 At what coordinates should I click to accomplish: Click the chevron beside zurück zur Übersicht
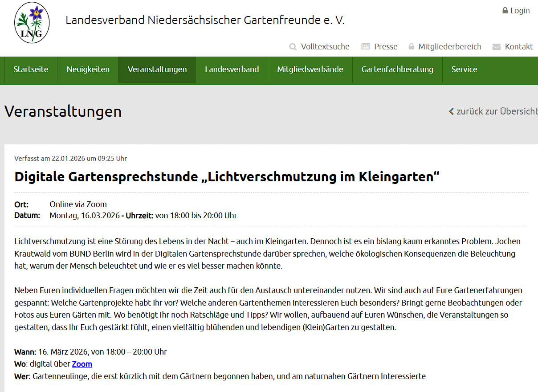[x=451, y=111]
